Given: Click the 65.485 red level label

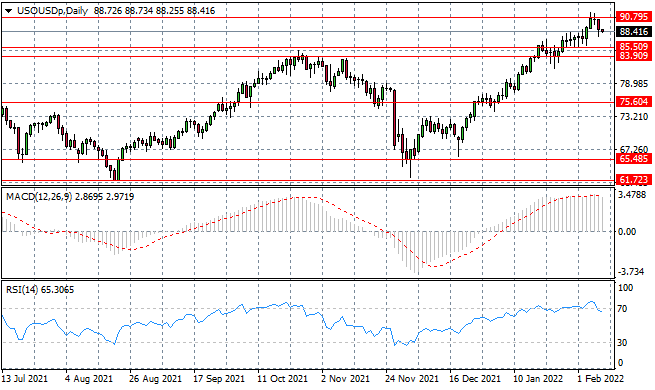Looking at the screenshot, I should point(634,159).
